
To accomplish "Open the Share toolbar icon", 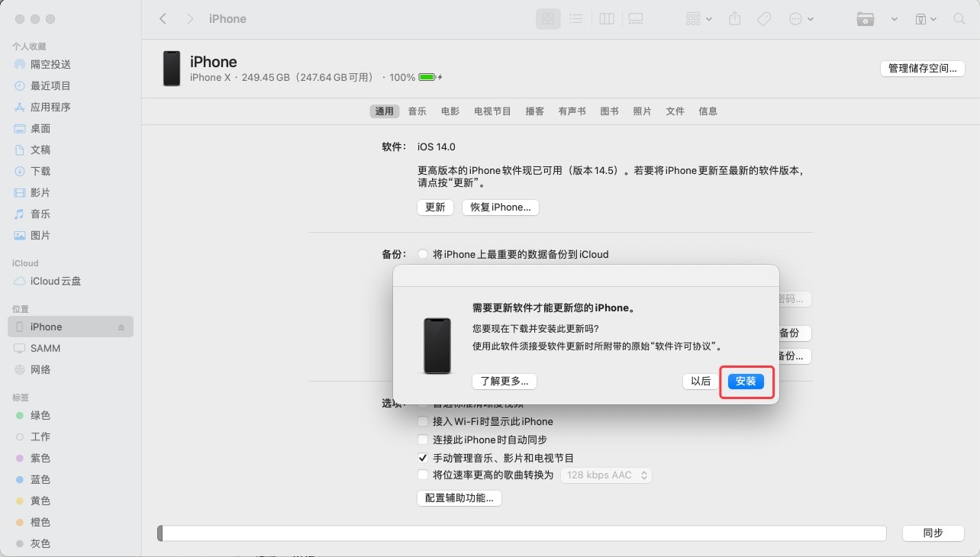I will 735,19.
